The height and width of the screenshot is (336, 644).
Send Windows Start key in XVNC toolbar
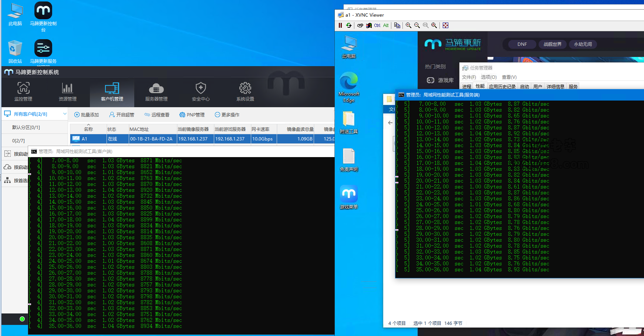click(x=369, y=26)
